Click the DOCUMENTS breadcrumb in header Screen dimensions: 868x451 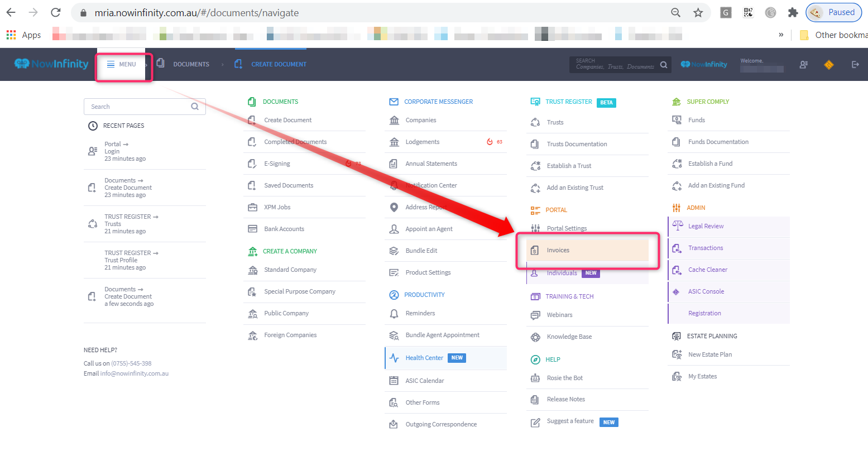[191, 64]
